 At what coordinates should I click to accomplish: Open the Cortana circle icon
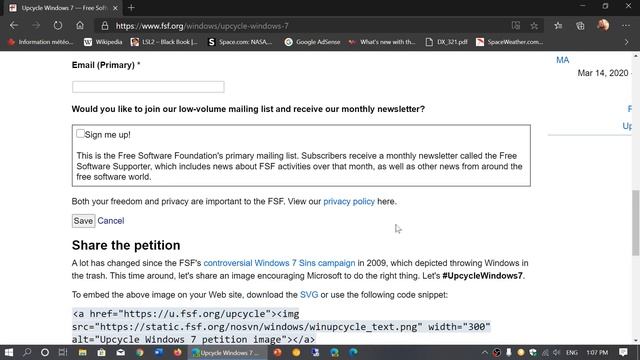click(45, 352)
